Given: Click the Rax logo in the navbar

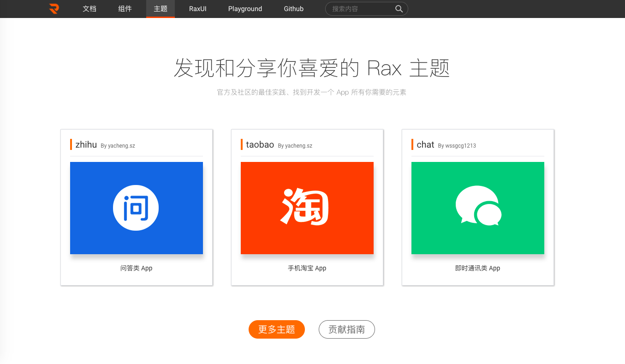Looking at the screenshot, I should pyautogui.click(x=54, y=8).
